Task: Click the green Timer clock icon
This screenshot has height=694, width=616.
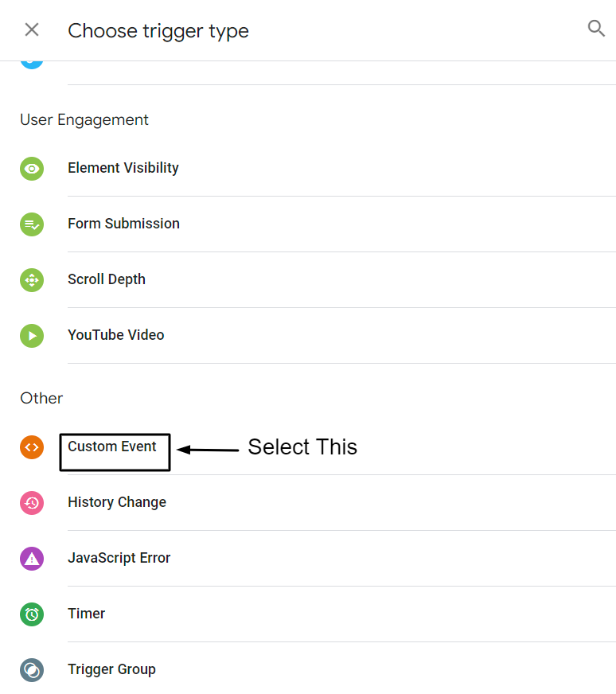Action: point(32,614)
